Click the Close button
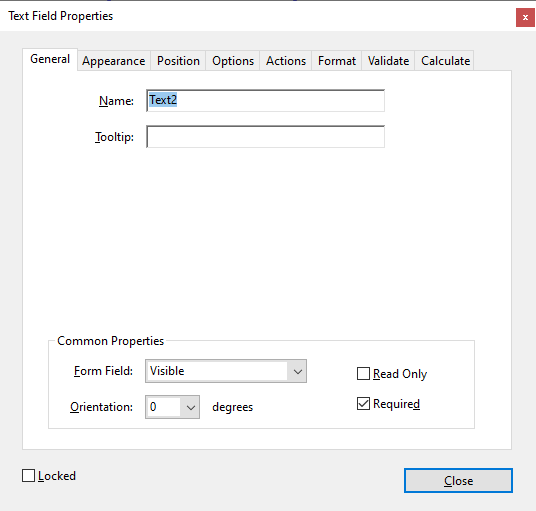Viewport: 536px width, 511px height. tap(458, 481)
